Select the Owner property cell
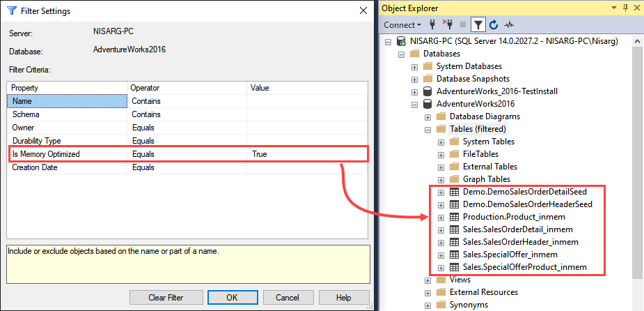This screenshot has height=311, width=644. (67, 128)
